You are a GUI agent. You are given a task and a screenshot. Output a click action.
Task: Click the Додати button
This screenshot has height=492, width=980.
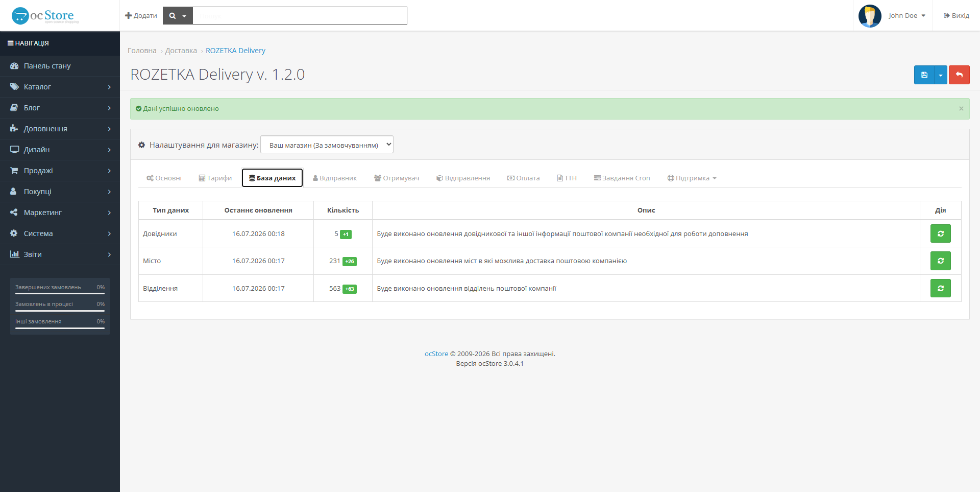[x=141, y=16]
